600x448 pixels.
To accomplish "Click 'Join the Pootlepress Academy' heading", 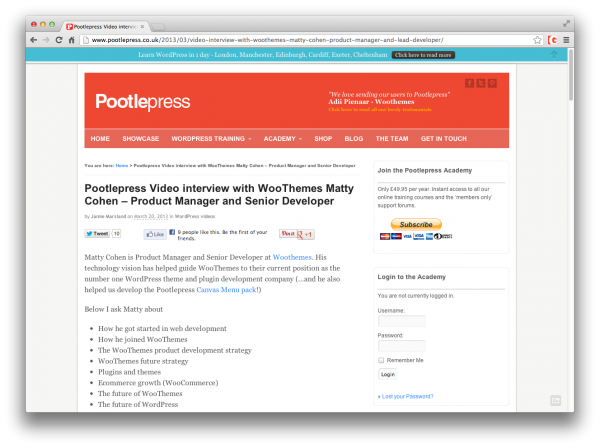I will (425, 171).
